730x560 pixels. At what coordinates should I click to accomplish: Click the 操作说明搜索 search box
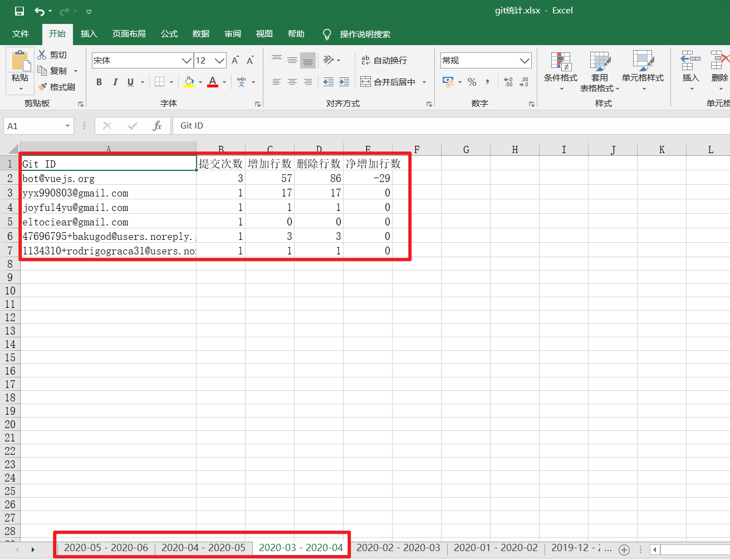click(x=365, y=35)
